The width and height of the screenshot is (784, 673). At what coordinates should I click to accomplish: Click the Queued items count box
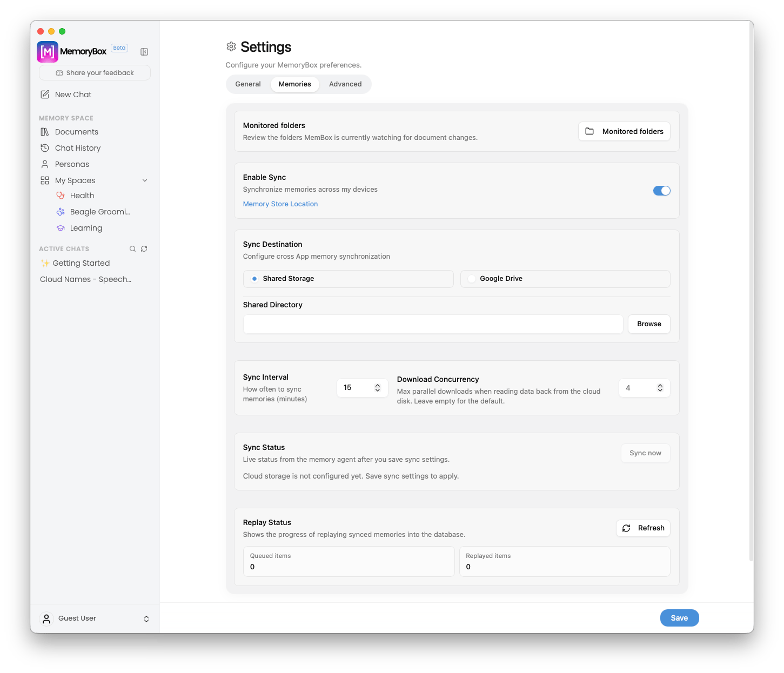click(x=349, y=561)
